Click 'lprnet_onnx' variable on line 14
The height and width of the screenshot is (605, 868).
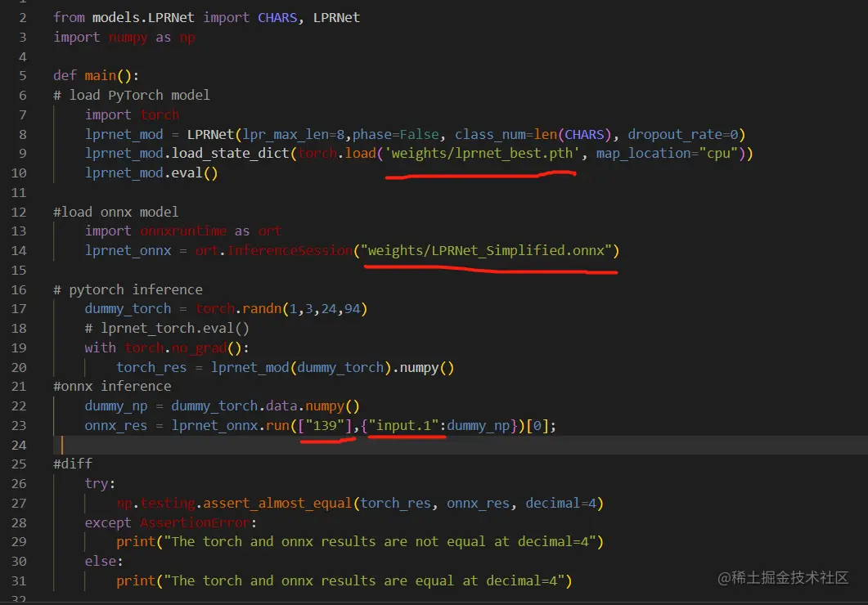pyautogui.click(x=128, y=250)
